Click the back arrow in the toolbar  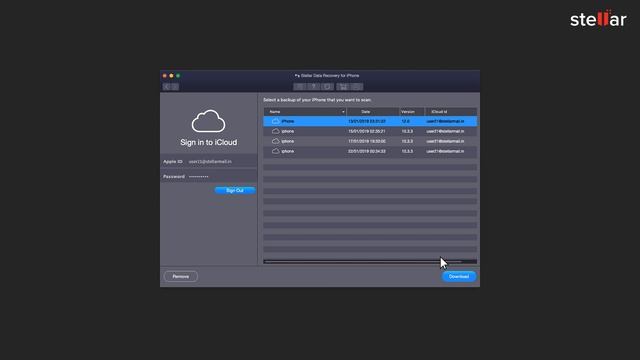coord(167,87)
